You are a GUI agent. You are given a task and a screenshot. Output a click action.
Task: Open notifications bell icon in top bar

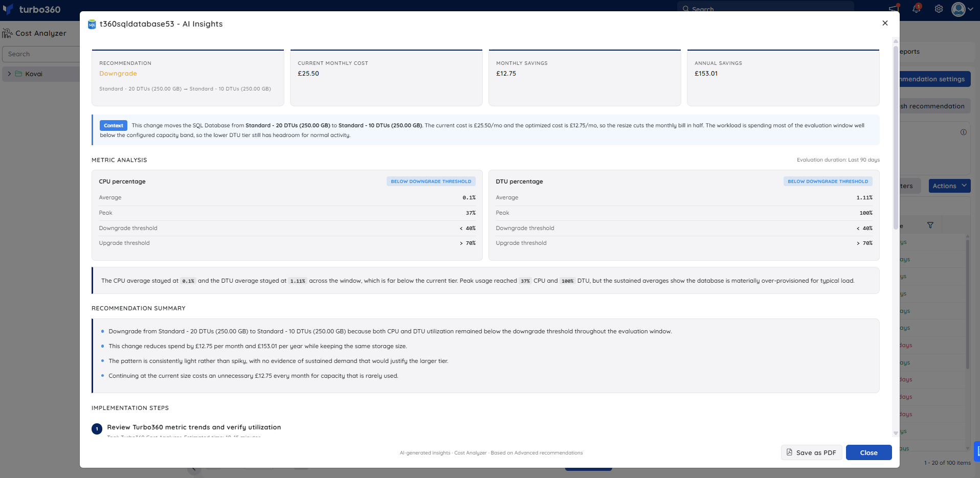coord(916,9)
